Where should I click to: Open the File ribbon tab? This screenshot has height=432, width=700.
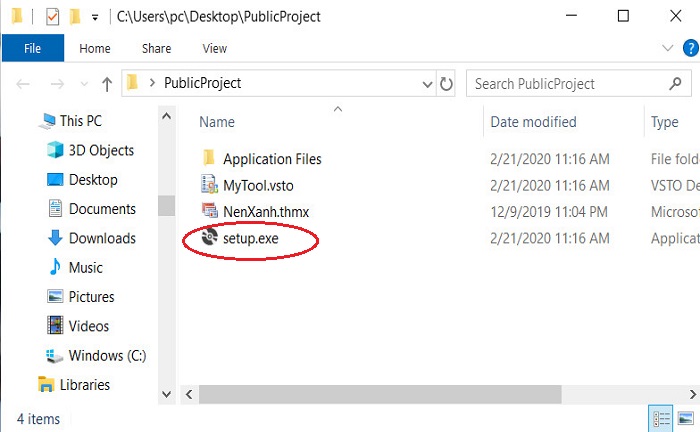(x=33, y=48)
